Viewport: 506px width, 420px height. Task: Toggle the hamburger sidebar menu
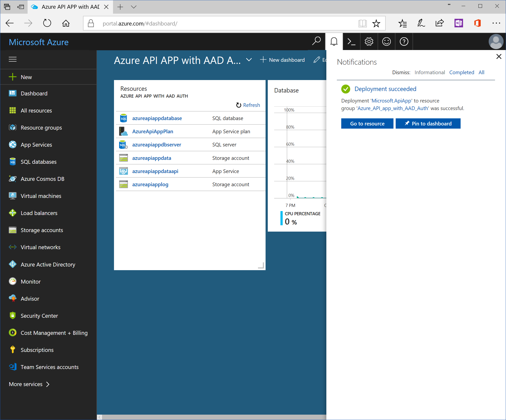tap(13, 59)
